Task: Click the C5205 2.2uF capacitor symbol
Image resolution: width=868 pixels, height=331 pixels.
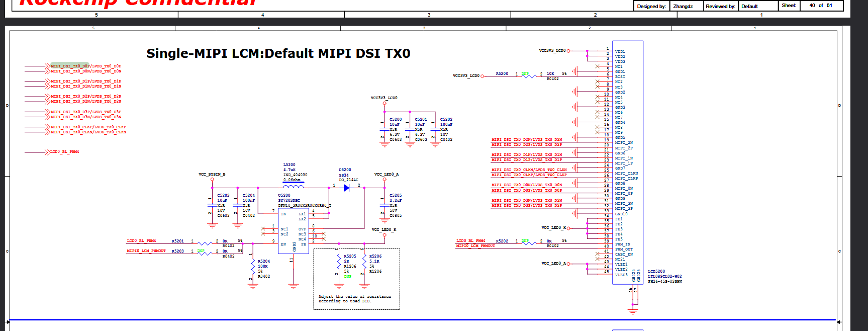Action: [384, 205]
